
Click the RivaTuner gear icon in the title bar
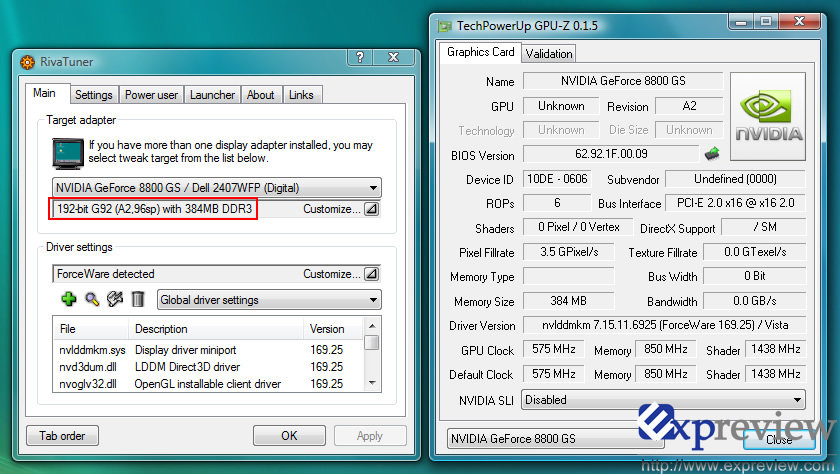tap(27, 62)
